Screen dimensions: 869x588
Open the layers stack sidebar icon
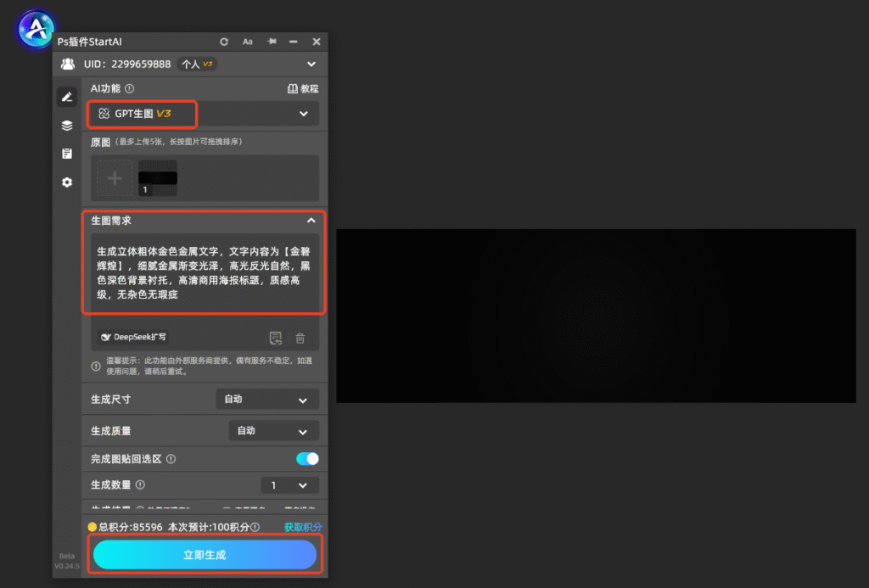click(x=67, y=126)
